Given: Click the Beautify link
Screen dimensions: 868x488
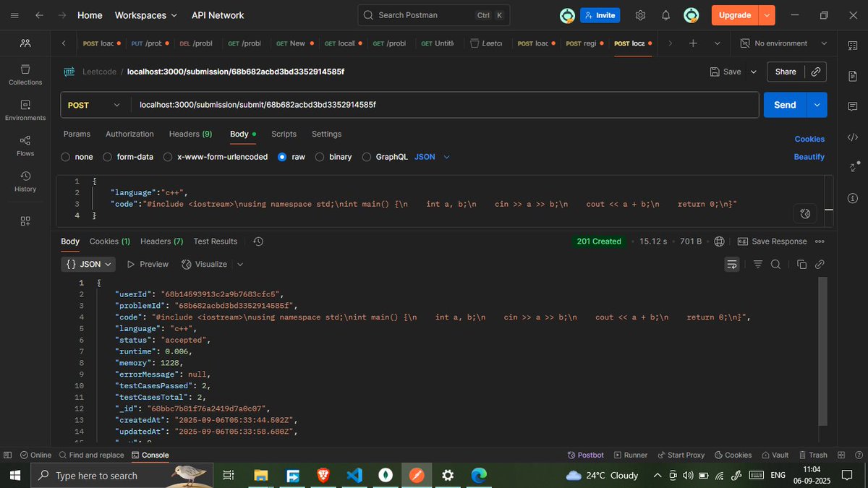Looking at the screenshot, I should [809, 157].
